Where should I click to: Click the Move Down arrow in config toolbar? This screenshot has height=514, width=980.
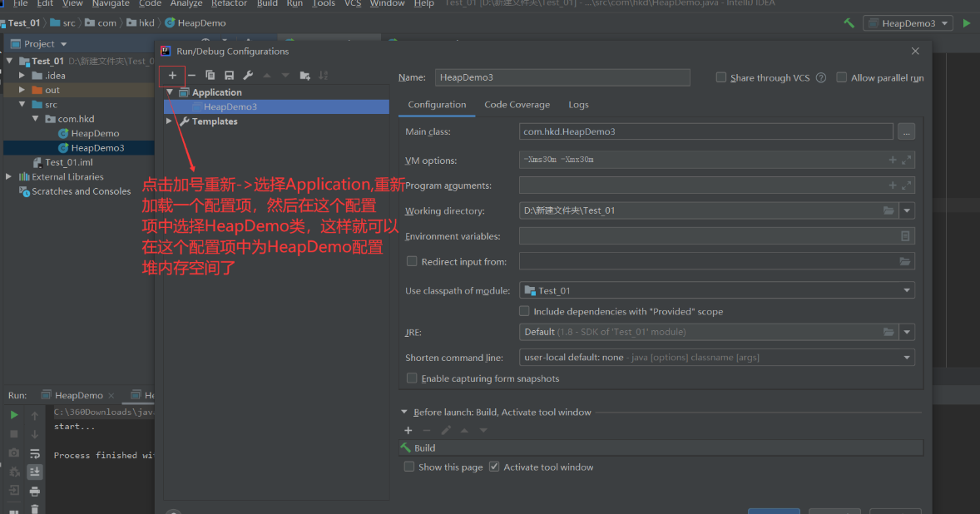coord(285,76)
